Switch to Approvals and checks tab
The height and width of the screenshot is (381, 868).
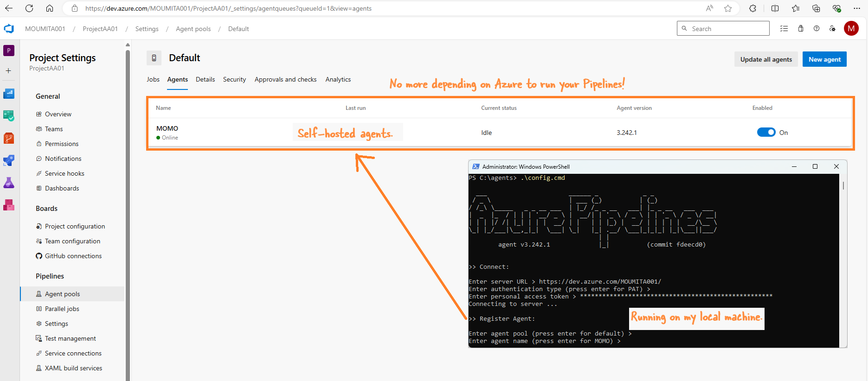point(285,79)
